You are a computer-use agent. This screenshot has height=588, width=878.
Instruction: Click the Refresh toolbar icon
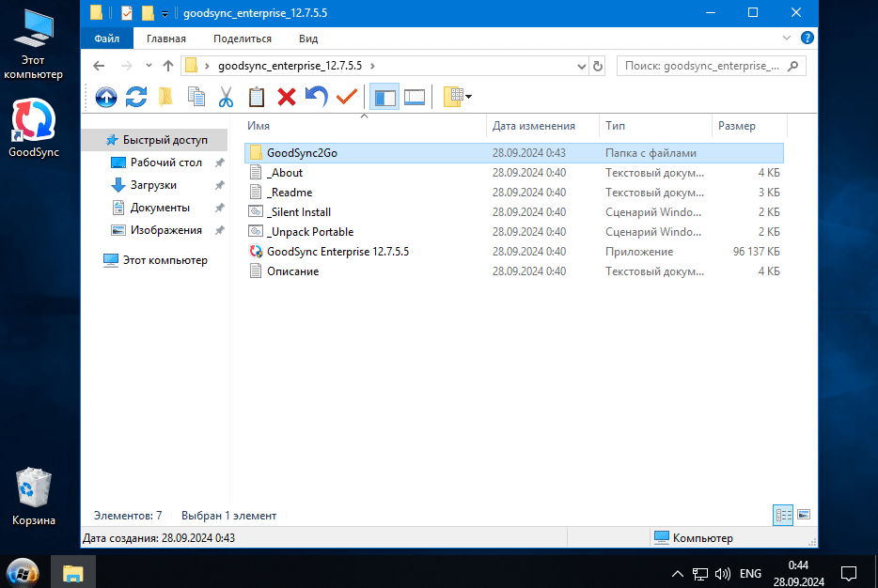(136, 98)
